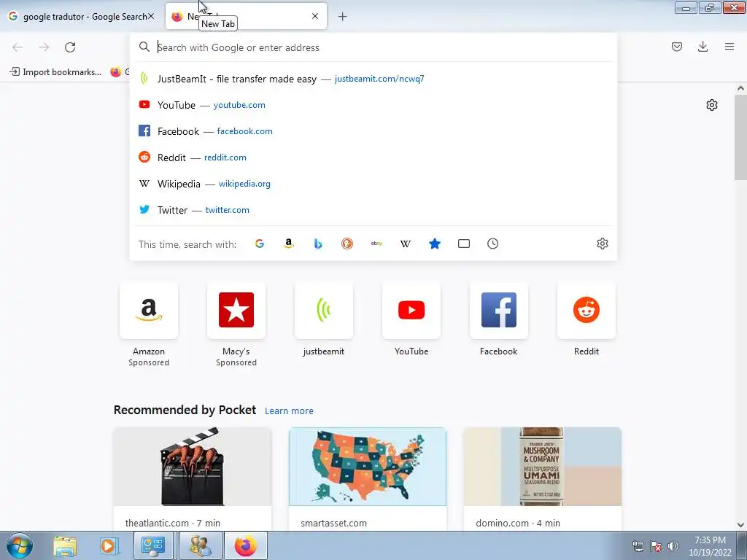Viewport: 747px width, 560px height.
Task: Close the New Tab tab
Action: coord(315,16)
